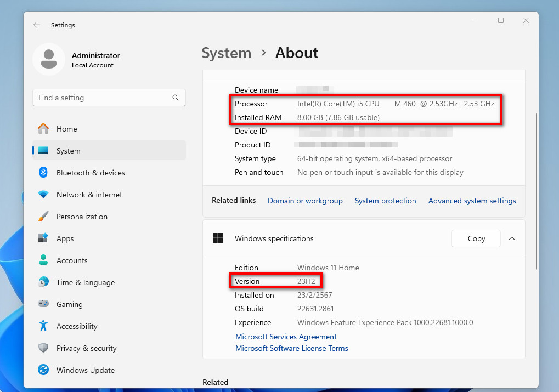Click the No pen or touch input text

click(x=380, y=172)
